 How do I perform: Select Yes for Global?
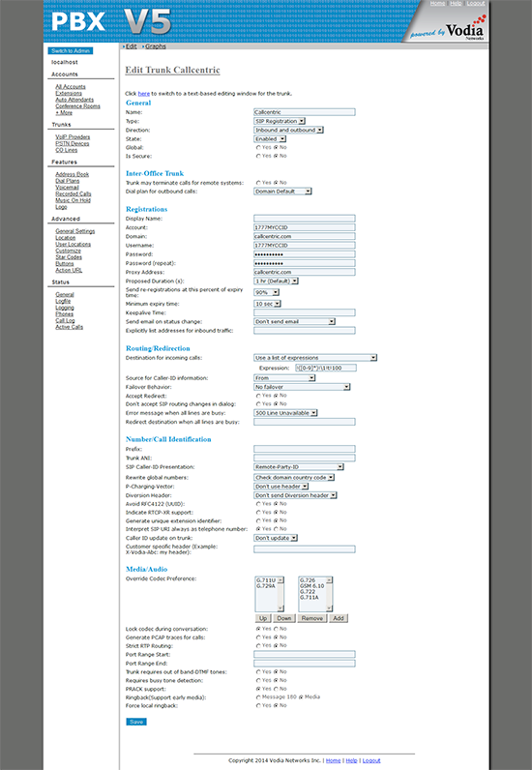[258, 147]
